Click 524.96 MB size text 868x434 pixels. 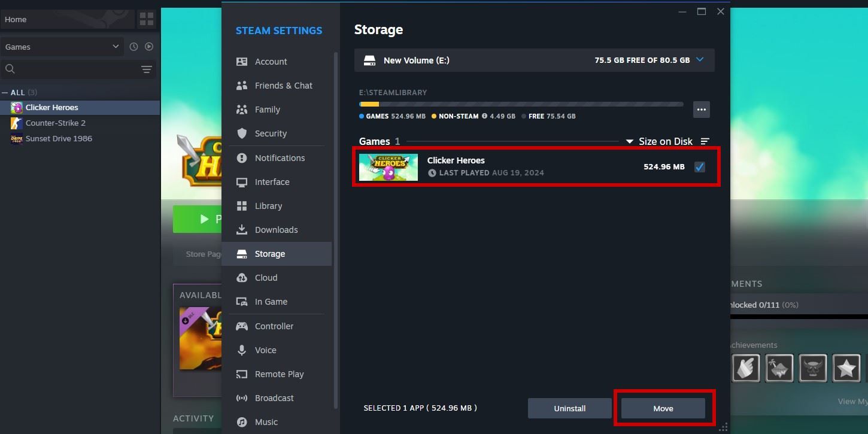click(664, 167)
